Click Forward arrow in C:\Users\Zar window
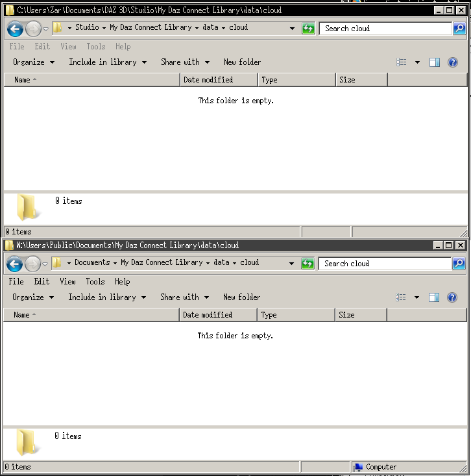Image resolution: width=471 pixels, height=476 pixels. [x=33, y=29]
